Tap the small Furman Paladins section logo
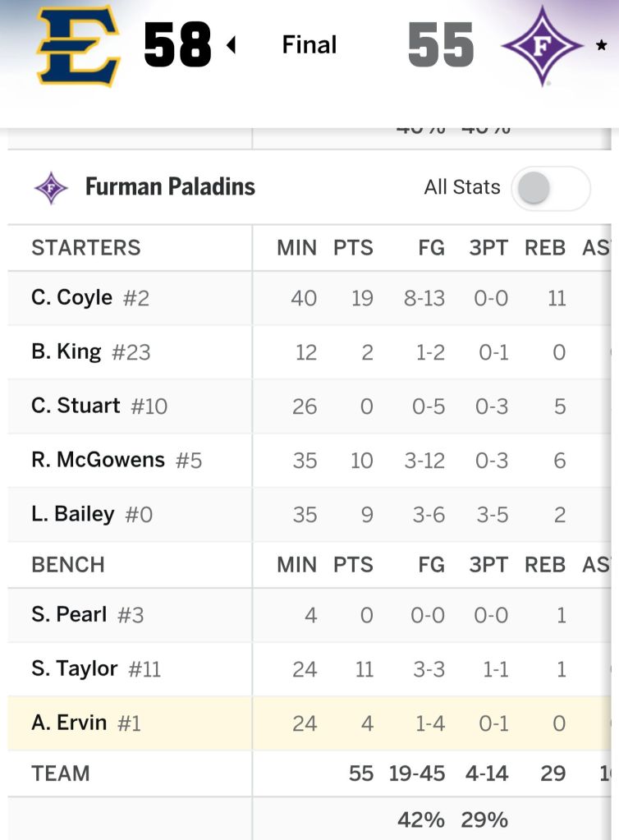 pos(51,188)
